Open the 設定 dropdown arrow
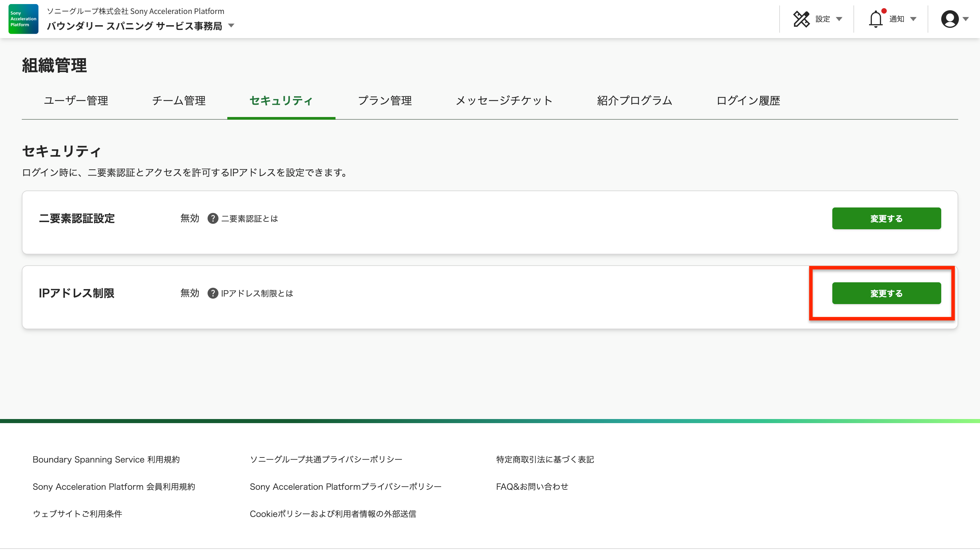The height and width of the screenshot is (551, 980). click(x=839, y=19)
